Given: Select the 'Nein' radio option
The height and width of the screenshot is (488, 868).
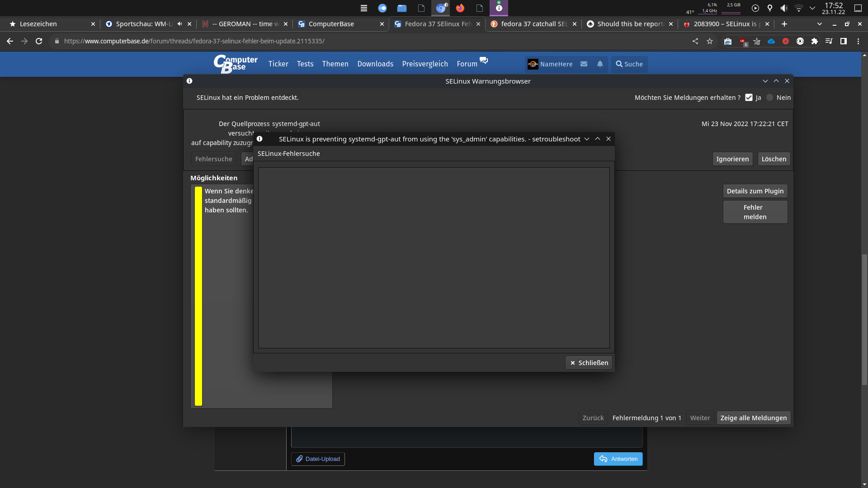Looking at the screenshot, I should click(x=770, y=98).
